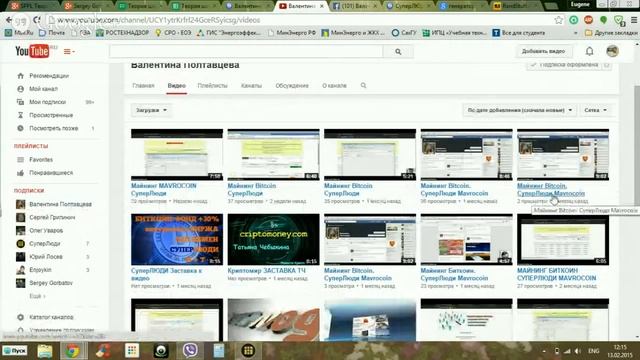
Task: Open Мой канал in sidebar
Action: pos(43,89)
